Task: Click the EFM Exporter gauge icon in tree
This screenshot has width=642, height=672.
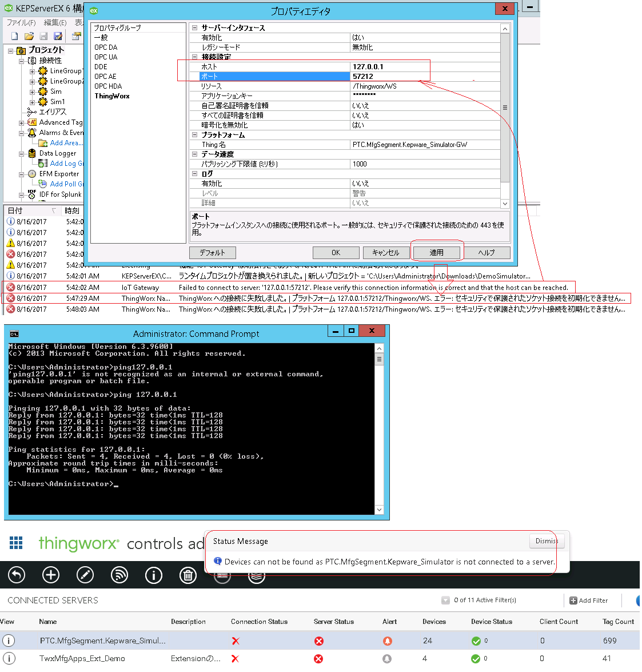Action: tap(32, 173)
